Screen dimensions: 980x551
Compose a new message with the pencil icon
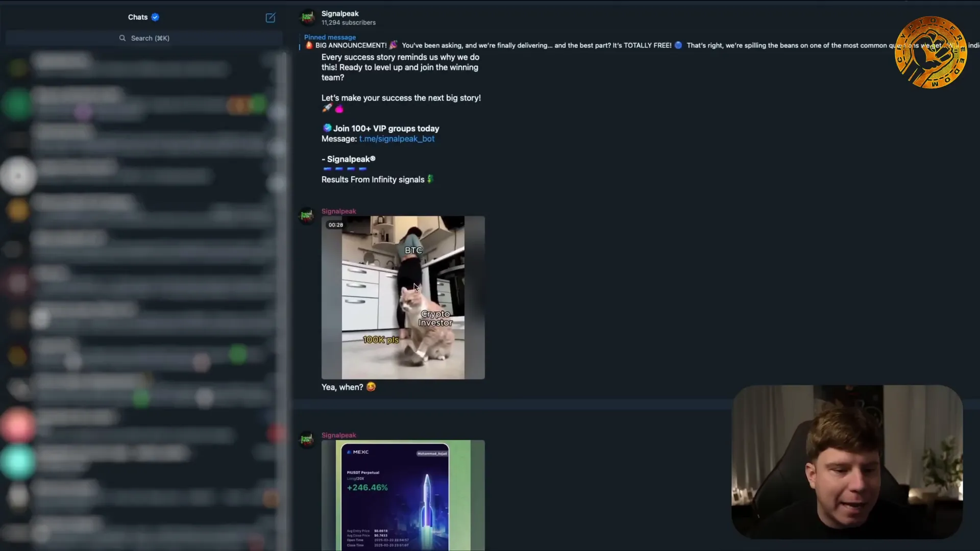[x=271, y=18]
